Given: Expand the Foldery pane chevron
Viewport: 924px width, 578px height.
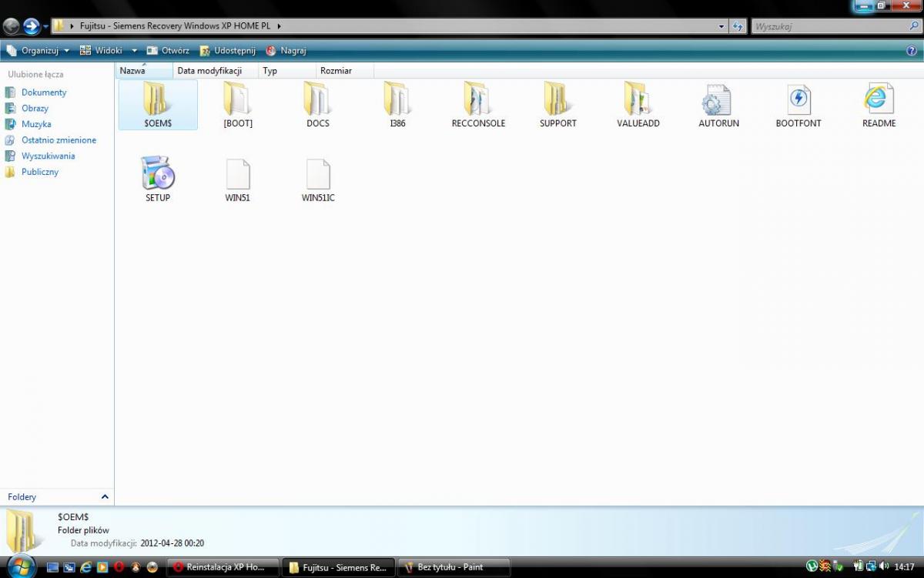Looking at the screenshot, I should click(x=105, y=497).
